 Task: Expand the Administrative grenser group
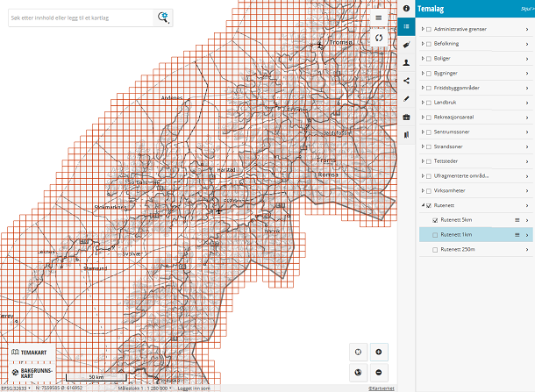coord(422,29)
